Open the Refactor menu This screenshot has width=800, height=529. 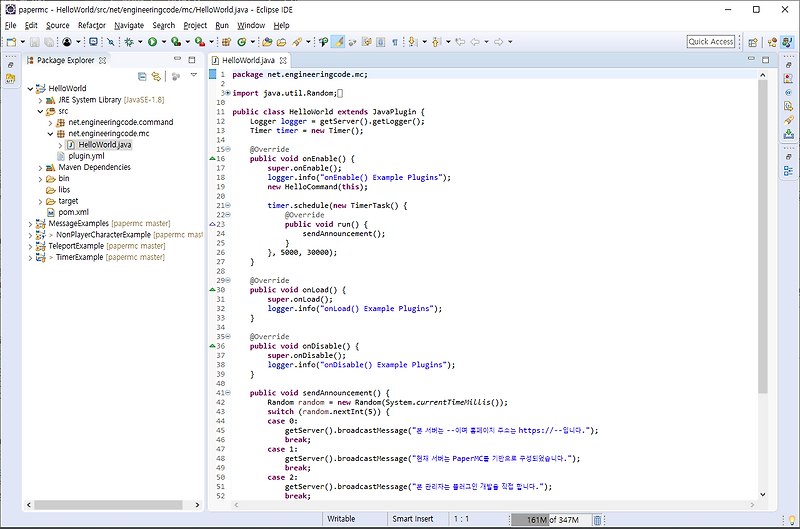pyautogui.click(x=91, y=25)
